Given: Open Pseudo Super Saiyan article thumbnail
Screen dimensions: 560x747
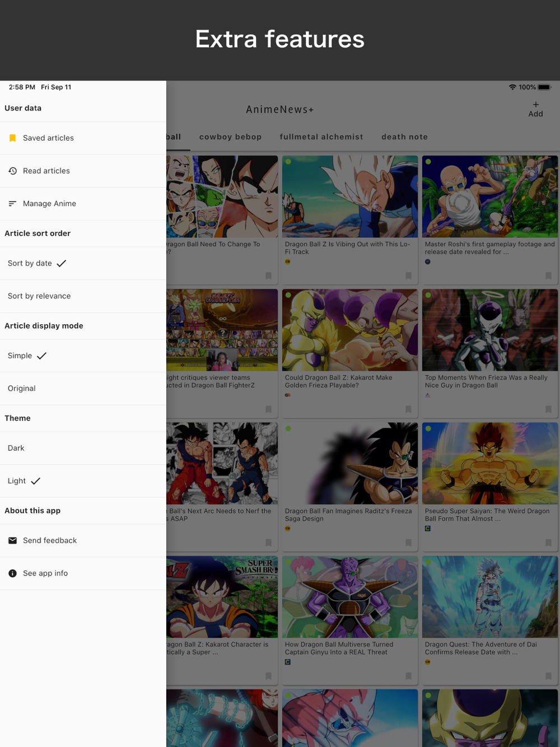Looking at the screenshot, I should (x=490, y=463).
